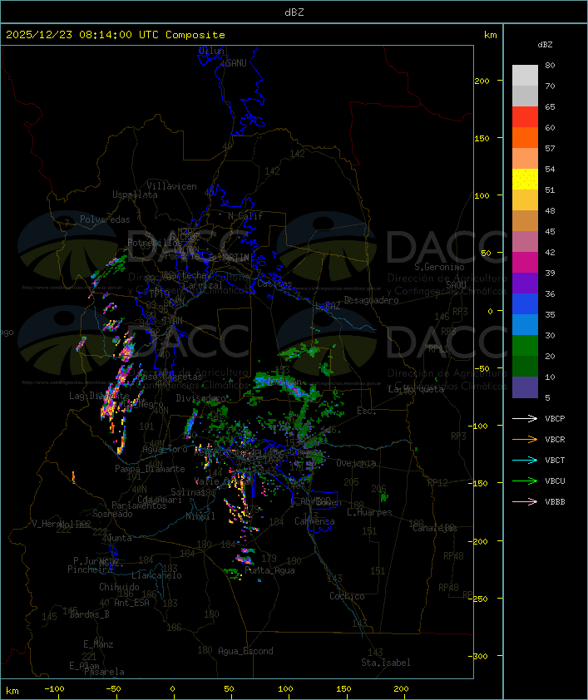Select the brown 45–48 dBZ swatch
Viewport: 588px width, 700px height.
(525, 221)
